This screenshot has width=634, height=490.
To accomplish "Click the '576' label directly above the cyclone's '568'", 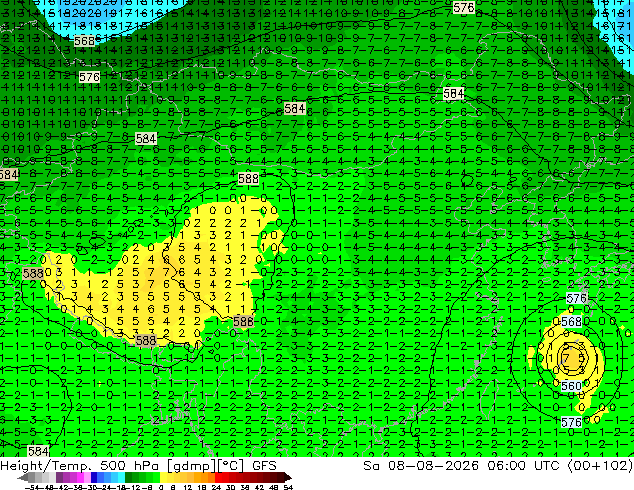I will point(576,299).
